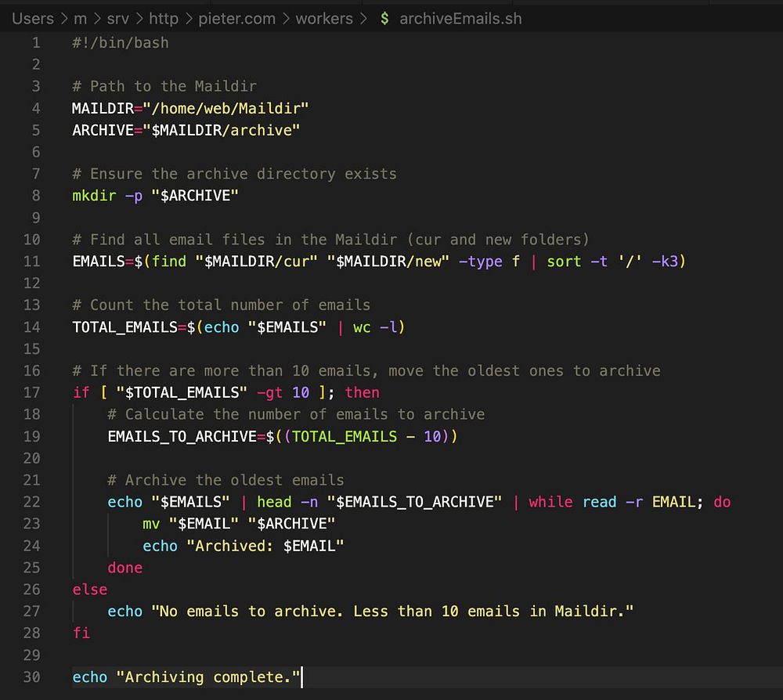Click line number 1 in gutter
Image resolution: width=783 pixels, height=700 pixels.
tap(36, 43)
